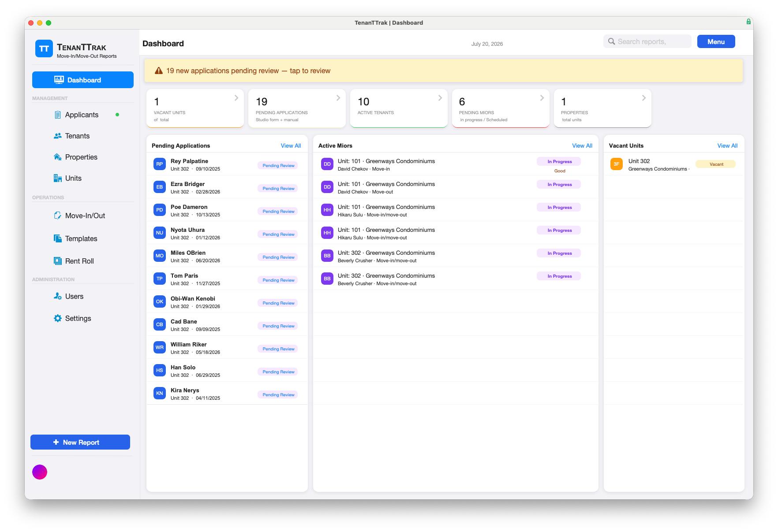Click the Tenants people icon in sidebar
Viewport: 778px width, 532px height.
click(58, 136)
